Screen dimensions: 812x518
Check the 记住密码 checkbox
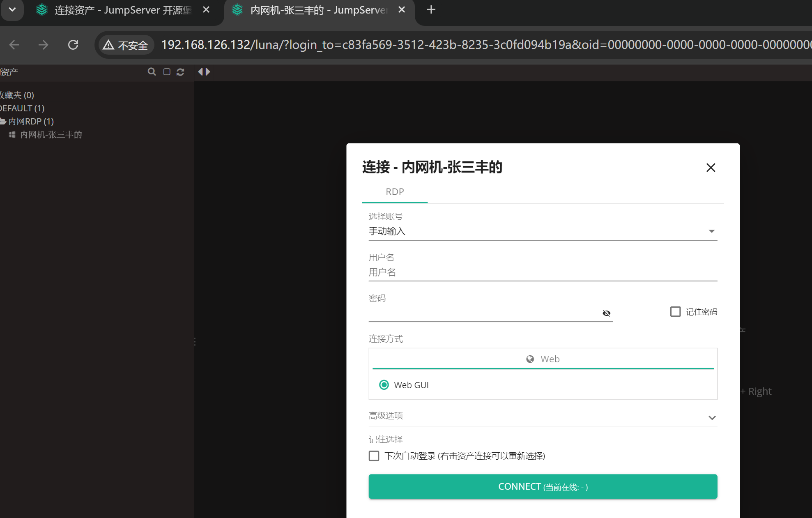(x=675, y=312)
